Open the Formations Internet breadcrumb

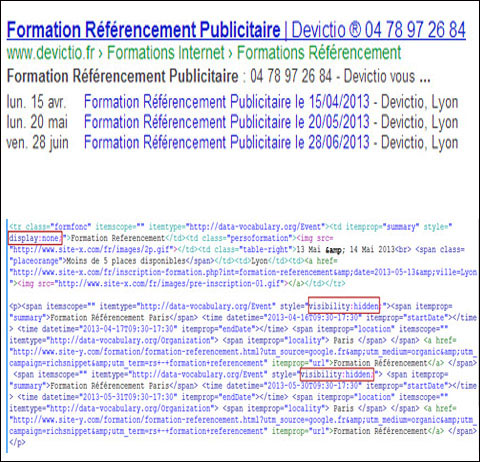click(166, 53)
